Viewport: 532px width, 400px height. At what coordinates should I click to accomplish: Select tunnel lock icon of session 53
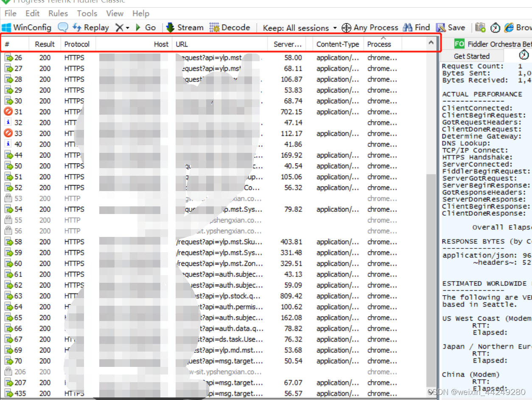click(x=8, y=199)
